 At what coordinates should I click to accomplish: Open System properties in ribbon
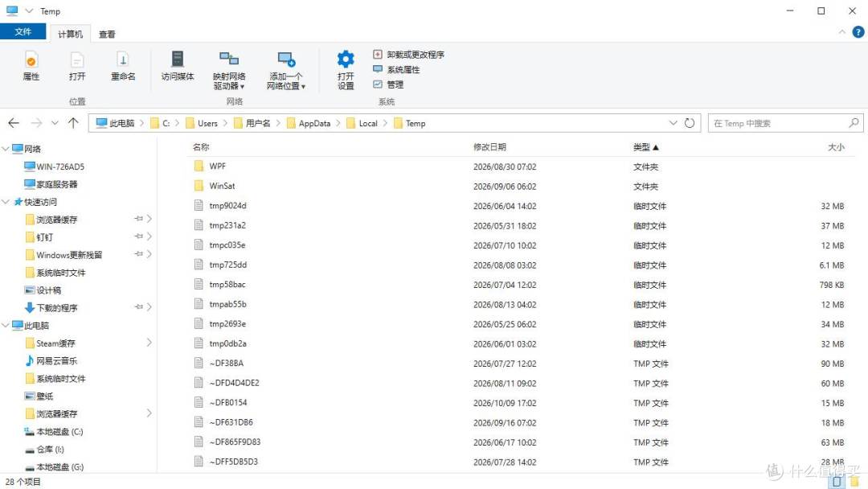pos(396,69)
